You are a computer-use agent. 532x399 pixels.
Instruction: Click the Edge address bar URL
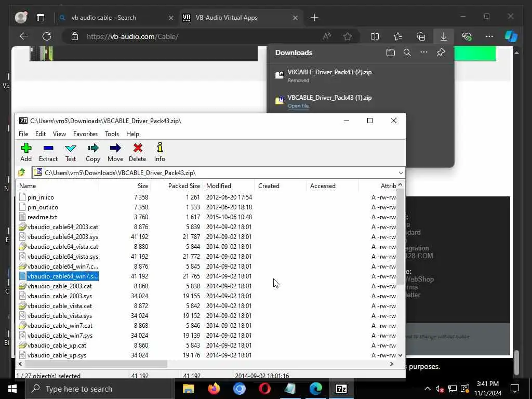coord(132,37)
